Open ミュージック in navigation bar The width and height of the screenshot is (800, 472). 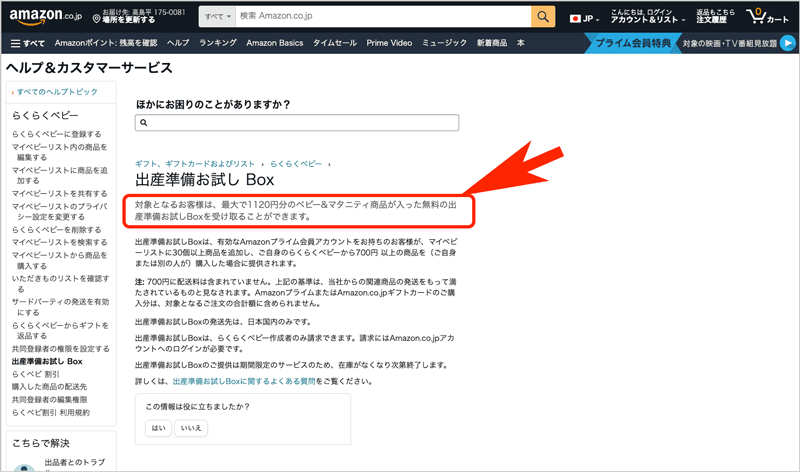coord(444,43)
